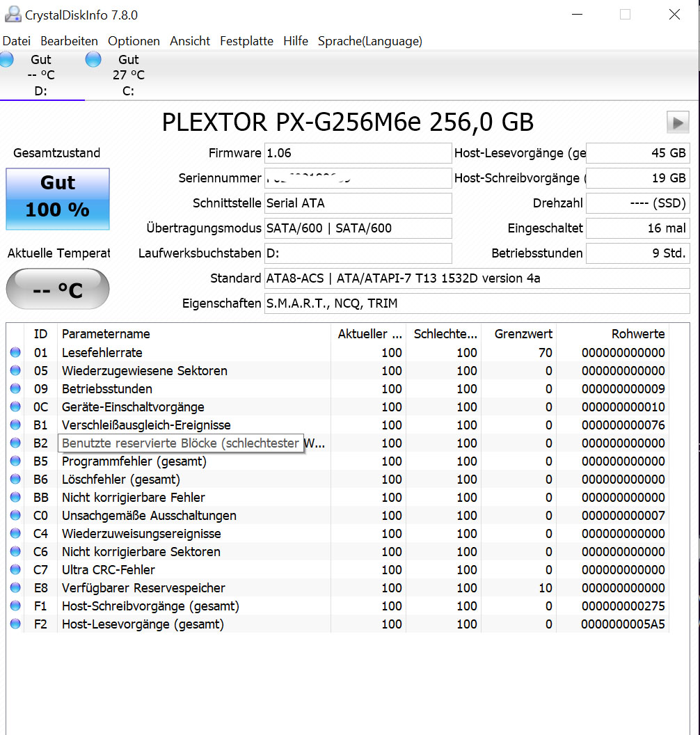This screenshot has width=700, height=735.
Task: Click the health indicator for Betriebsstunden row
Action: pyautogui.click(x=15, y=388)
